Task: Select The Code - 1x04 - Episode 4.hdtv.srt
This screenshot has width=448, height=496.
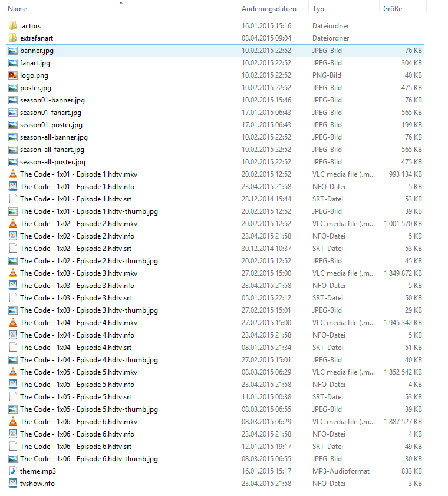Action: (75, 348)
